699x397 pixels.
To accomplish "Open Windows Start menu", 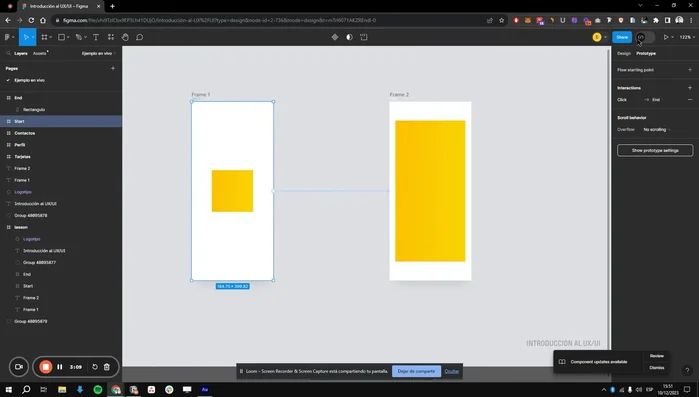I will pos(8,390).
